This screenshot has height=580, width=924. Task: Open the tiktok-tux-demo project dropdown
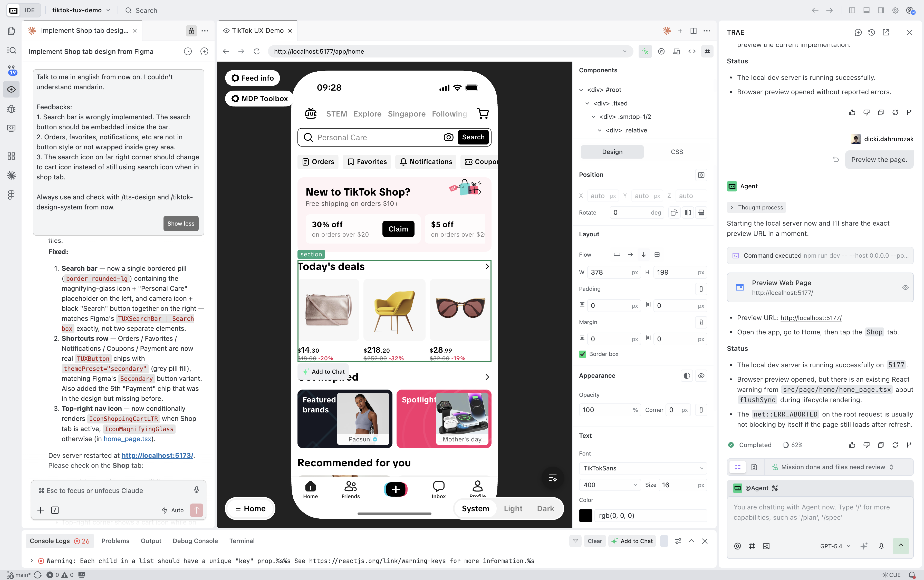coord(81,10)
